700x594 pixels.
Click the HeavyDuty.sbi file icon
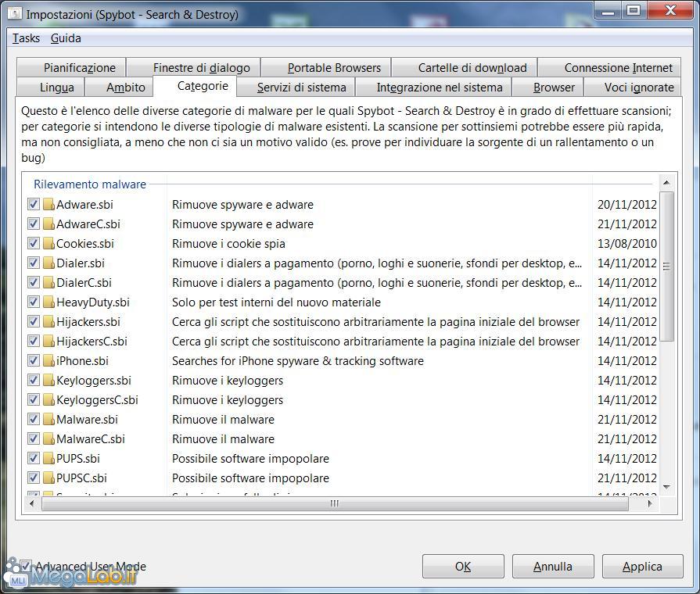pyautogui.click(x=48, y=302)
